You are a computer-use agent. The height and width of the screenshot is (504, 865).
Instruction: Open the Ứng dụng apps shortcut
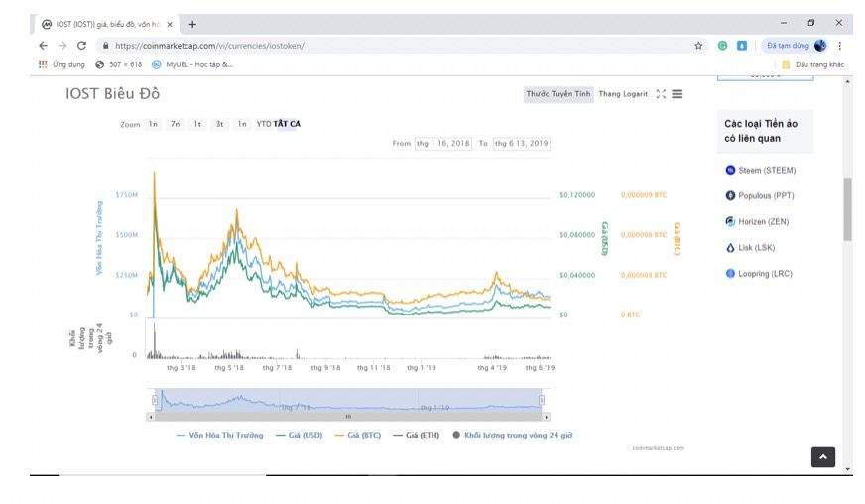point(62,64)
